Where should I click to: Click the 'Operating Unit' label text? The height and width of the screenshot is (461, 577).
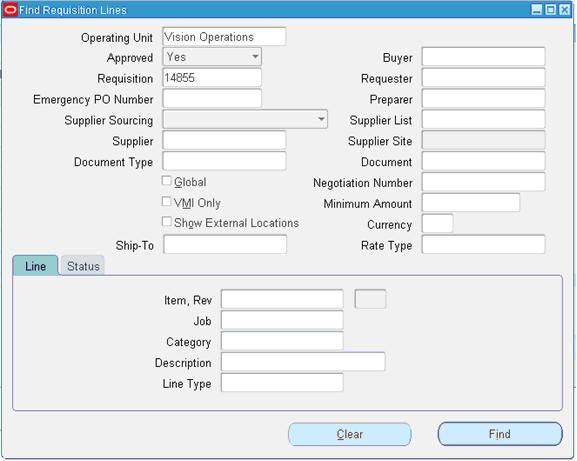pos(117,38)
